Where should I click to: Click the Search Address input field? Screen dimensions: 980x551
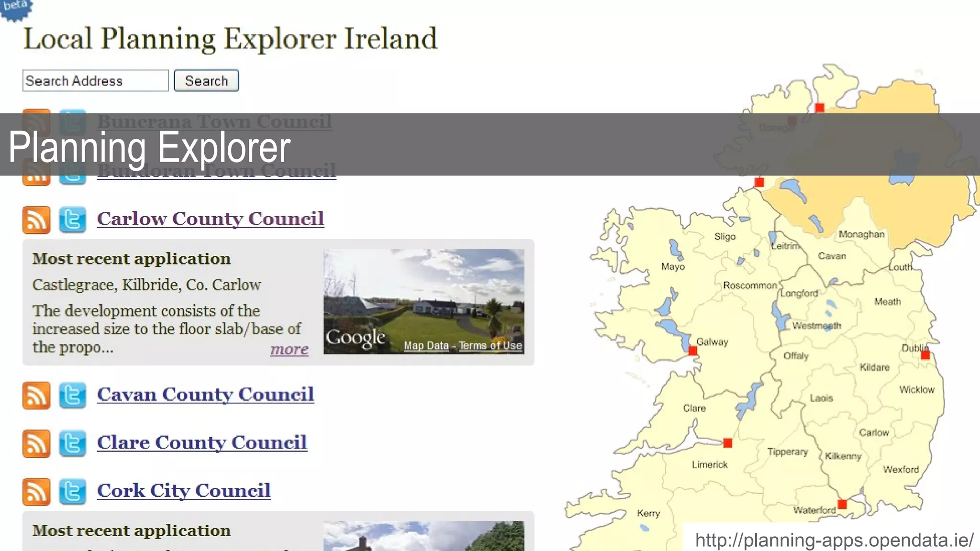(95, 81)
